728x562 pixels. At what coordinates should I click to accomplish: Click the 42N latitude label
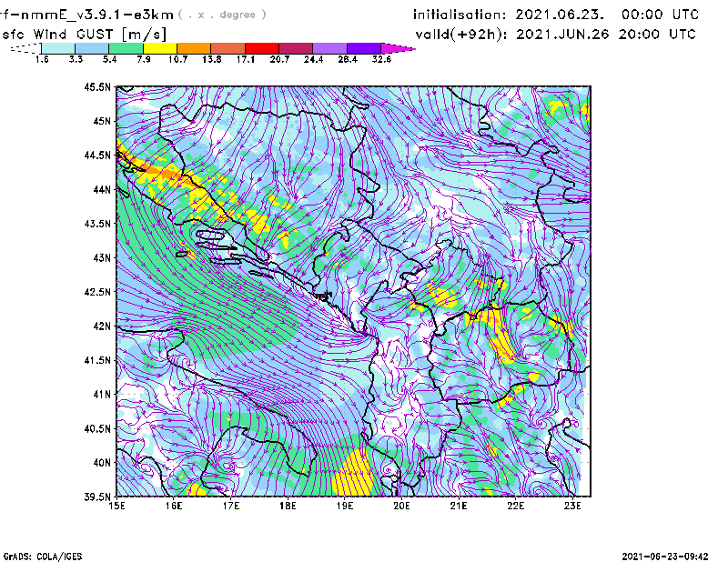pyautogui.click(x=102, y=326)
